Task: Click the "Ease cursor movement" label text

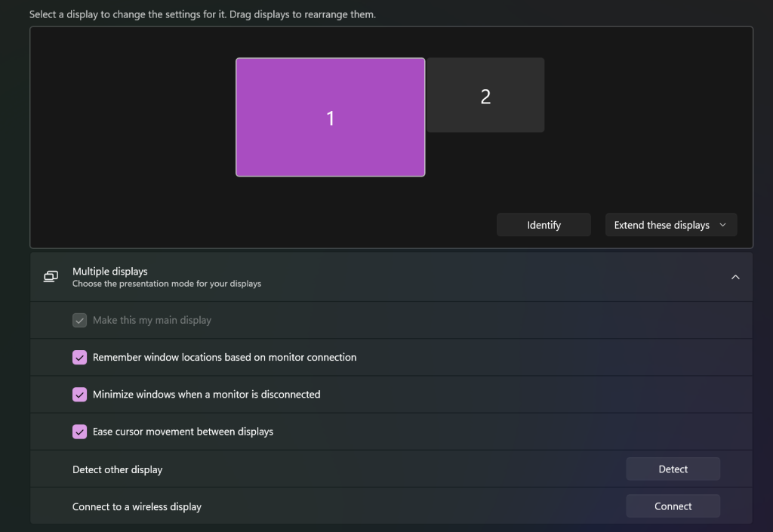Action: pyautogui.click(x=183, y=432)
